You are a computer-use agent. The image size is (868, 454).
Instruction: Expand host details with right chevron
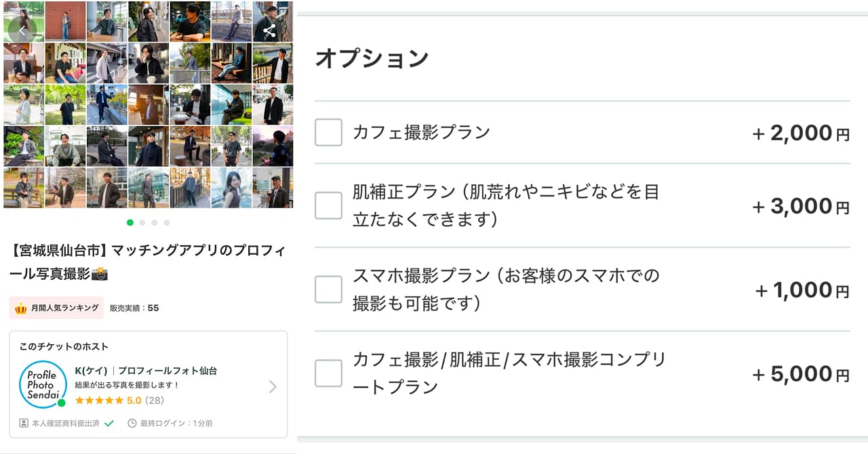click(273, 387)
